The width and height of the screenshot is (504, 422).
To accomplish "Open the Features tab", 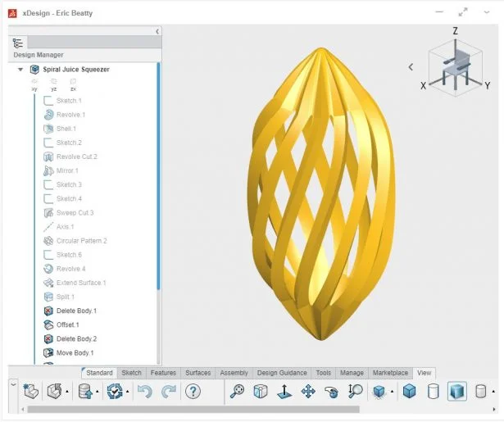I will click(163, 373).
